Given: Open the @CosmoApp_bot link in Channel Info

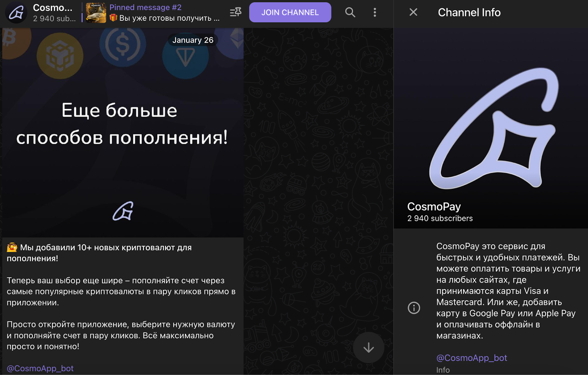Looking at the screenshot, I should [472, 358].
